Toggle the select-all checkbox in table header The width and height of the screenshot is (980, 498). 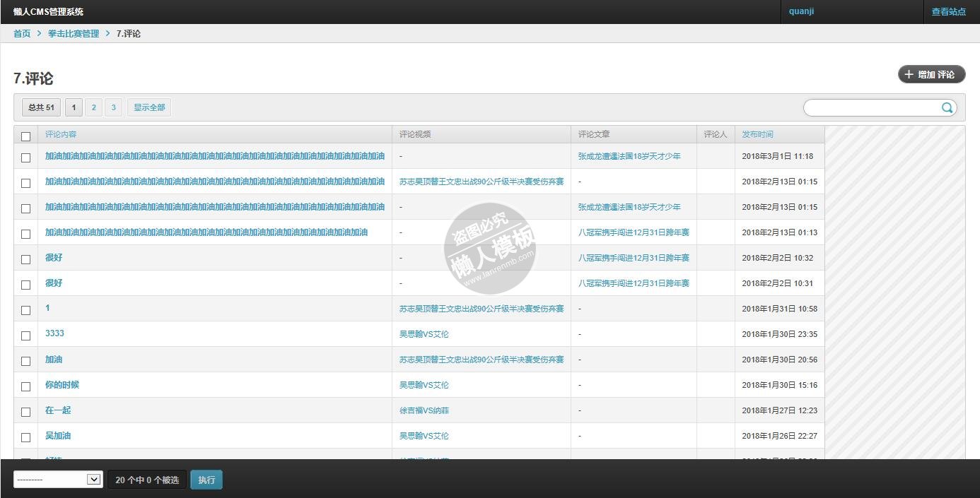pyautogui.click(x=26, y=136)
